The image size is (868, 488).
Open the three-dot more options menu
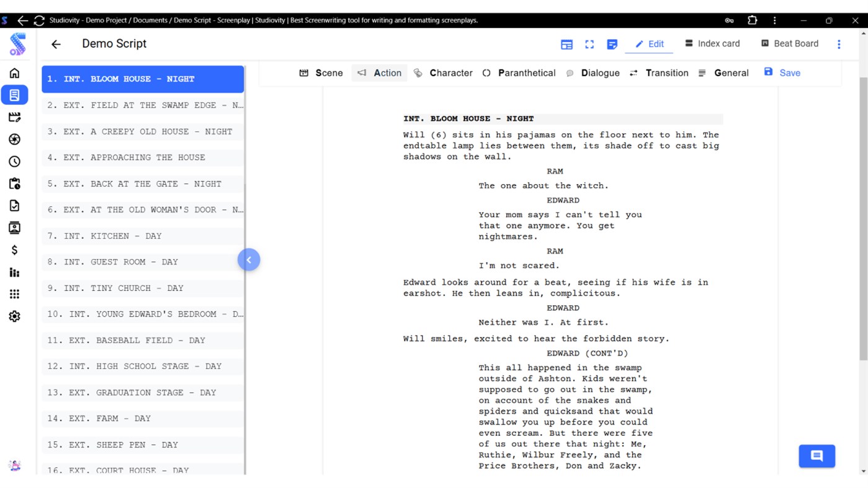[x=839, y=44]
